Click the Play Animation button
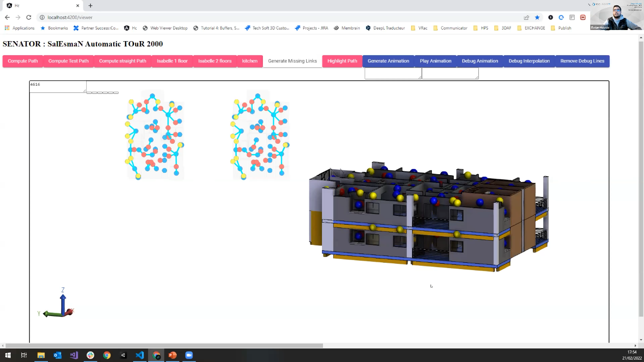The image size is (644, 362). pyautogui.click(x=435, y=61)
